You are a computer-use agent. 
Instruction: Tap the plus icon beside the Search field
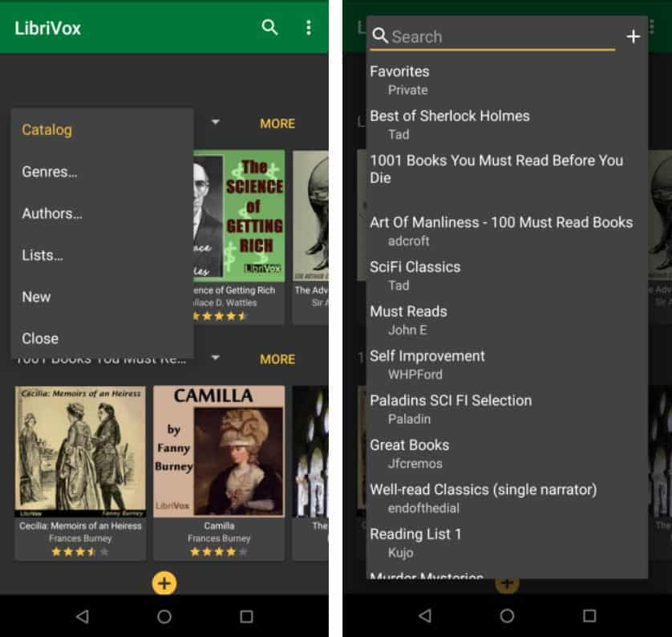point(633,37)
